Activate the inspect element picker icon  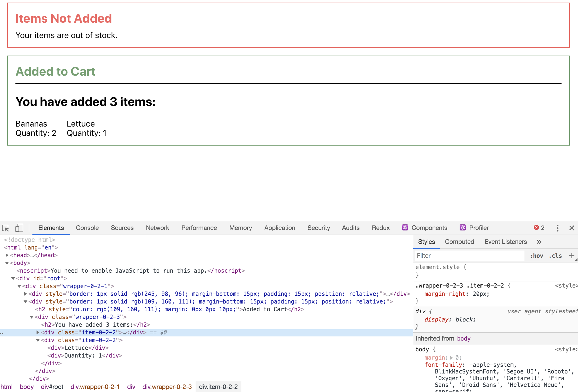tap(5, 228)
